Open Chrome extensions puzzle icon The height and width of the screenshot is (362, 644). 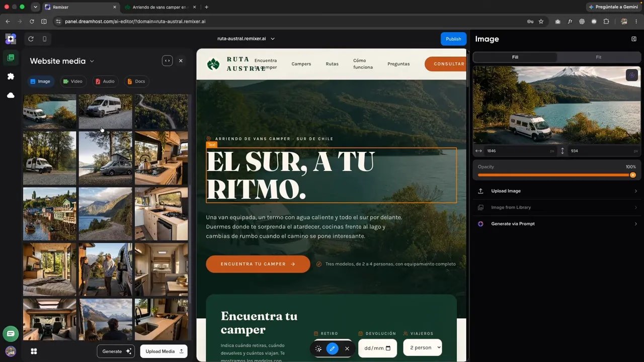[606, 22]
